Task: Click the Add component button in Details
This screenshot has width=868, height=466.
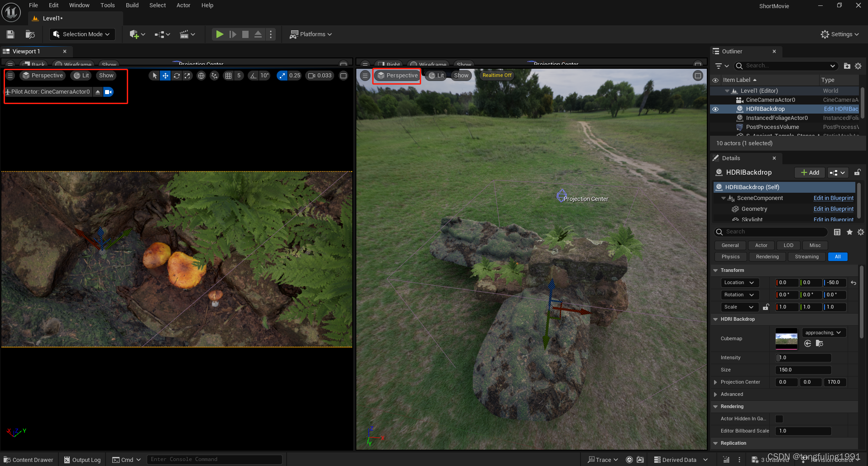Action: (x=810, y=172)
